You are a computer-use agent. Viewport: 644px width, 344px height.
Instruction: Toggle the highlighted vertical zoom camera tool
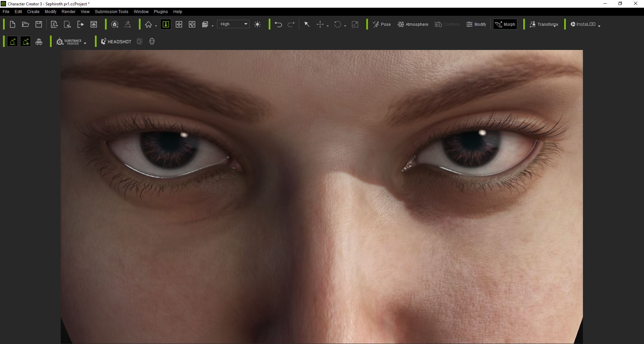pos(166,24)
